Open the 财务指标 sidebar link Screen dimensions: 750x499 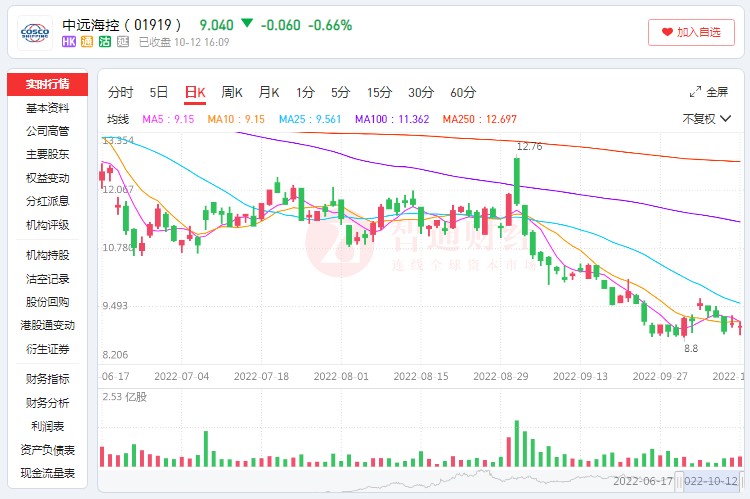tap(47, 379)
